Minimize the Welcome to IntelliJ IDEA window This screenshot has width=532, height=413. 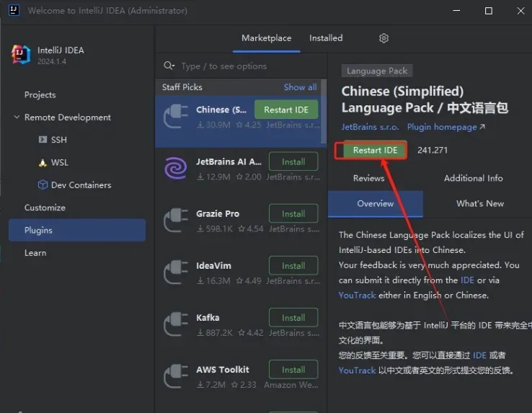[x=456, y=11]
